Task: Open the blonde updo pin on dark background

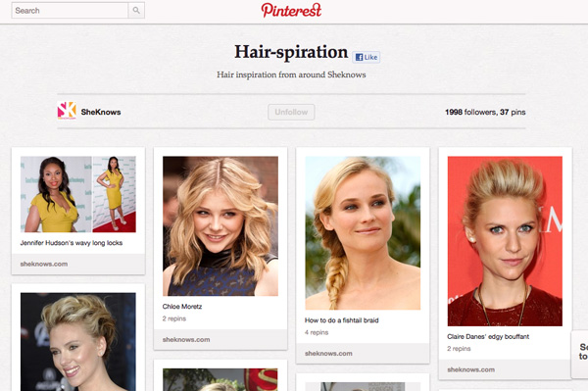Action: 78,342
